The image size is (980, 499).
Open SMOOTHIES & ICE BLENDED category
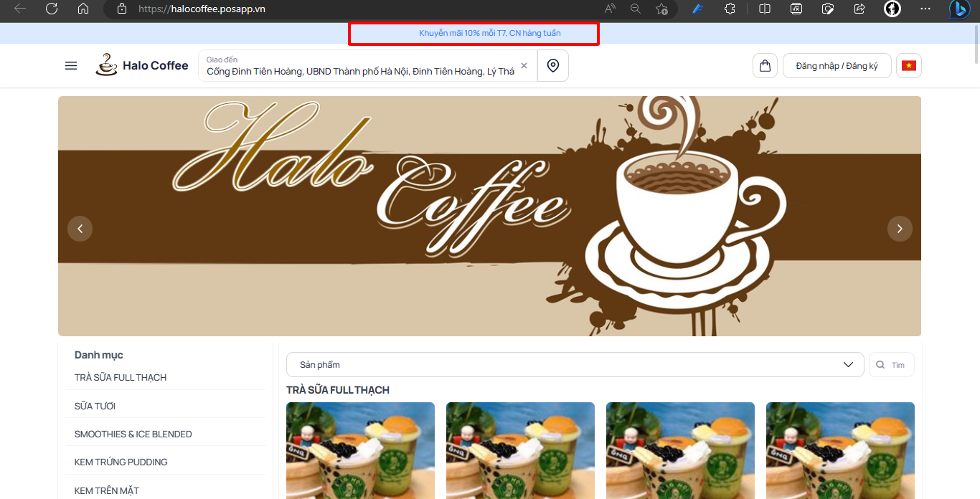133,434
